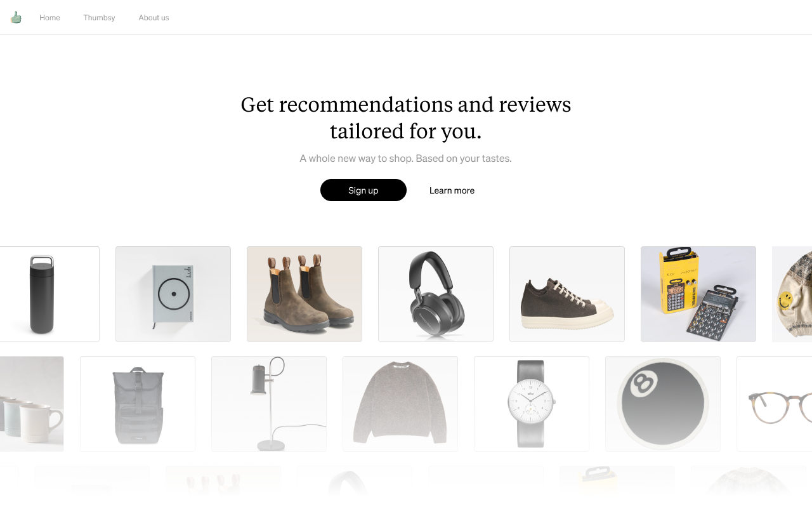This screenshot has width=812, height=528.
Task: Open the gray notebook product card
Action: pyautogui.click(x=173, y=294)
